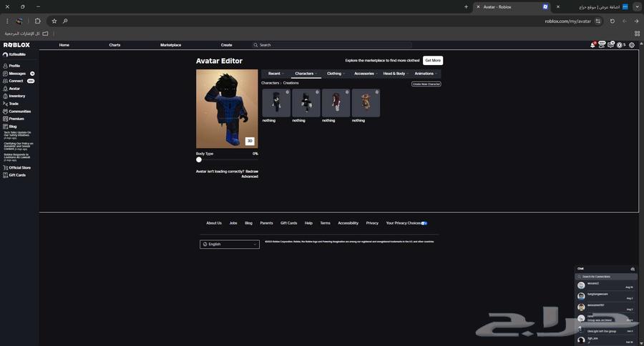Go to Home in top navigation
This screenshot has height=346, width=644.
click(x=64, y=45)
